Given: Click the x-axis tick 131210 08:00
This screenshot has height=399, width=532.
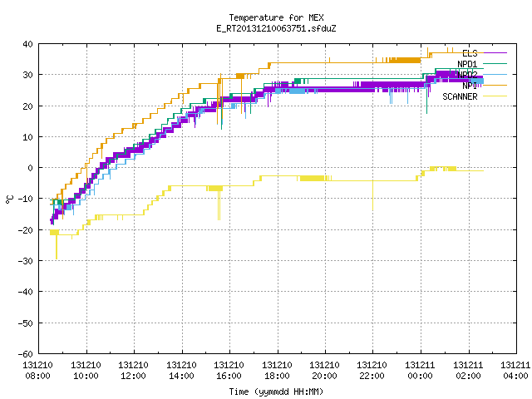Looking at the screenshot, I should pos(37,371).
